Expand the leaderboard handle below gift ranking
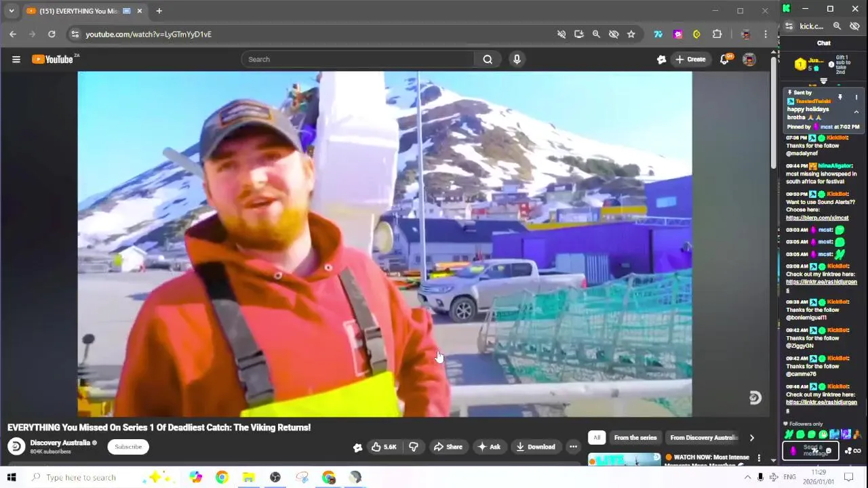868x488 pixels. [x=823, y=81]
